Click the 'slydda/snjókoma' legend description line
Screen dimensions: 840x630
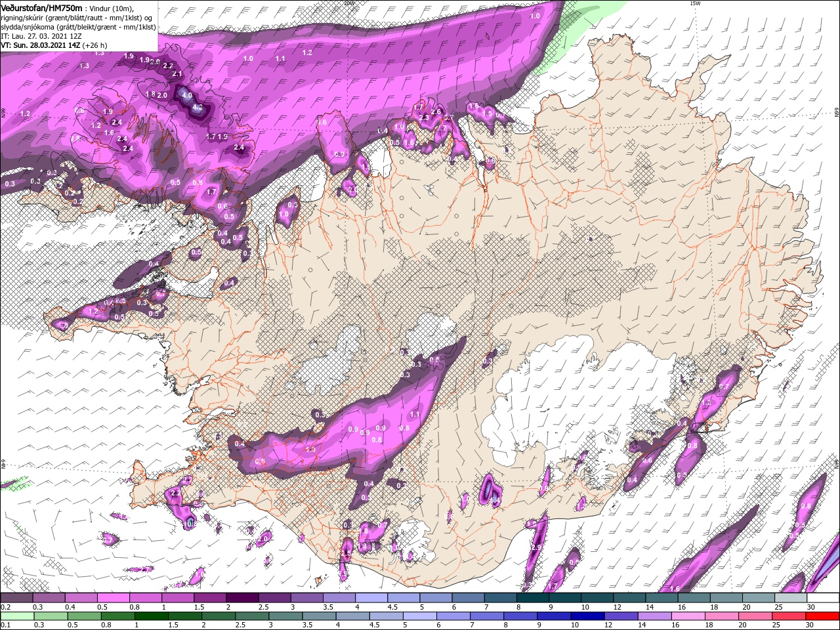tap(78, 27)
